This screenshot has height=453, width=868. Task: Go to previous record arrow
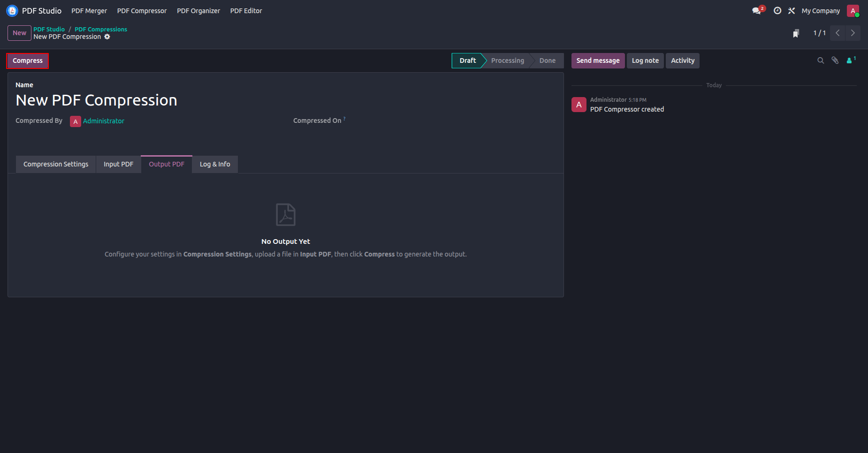838,33
